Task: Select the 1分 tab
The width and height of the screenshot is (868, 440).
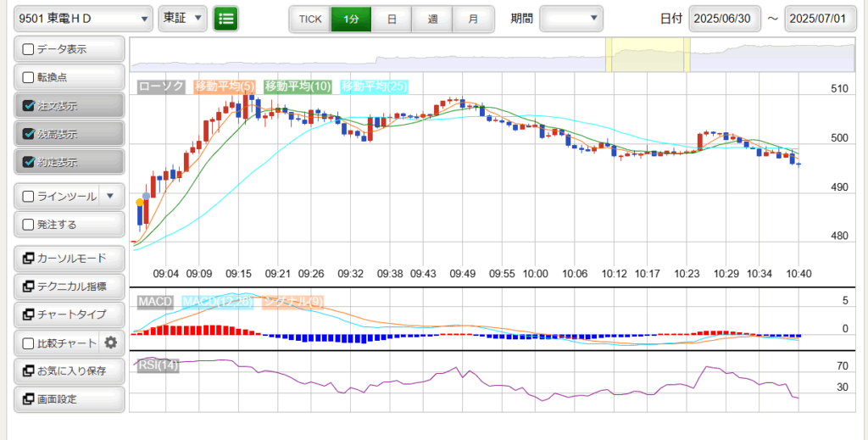Action: [x=351, y=19]
